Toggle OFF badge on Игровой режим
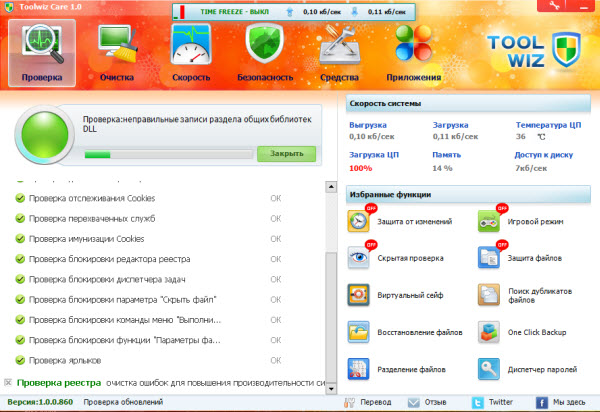 (x=502, y=208)
